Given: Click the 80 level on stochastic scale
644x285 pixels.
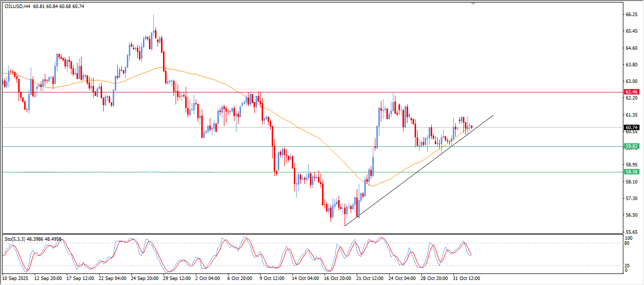Looking at the screenshot, I should 627,243.
